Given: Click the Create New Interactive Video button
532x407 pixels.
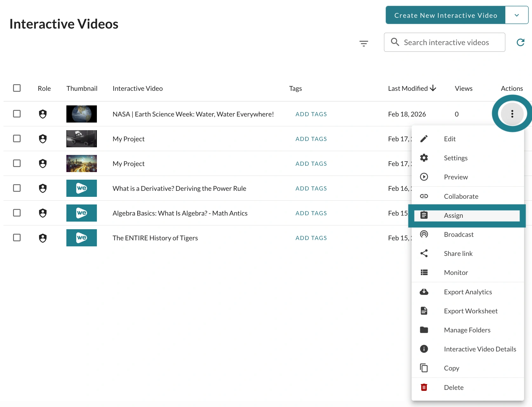Looking at the screenshot, I should click(446, 15).
